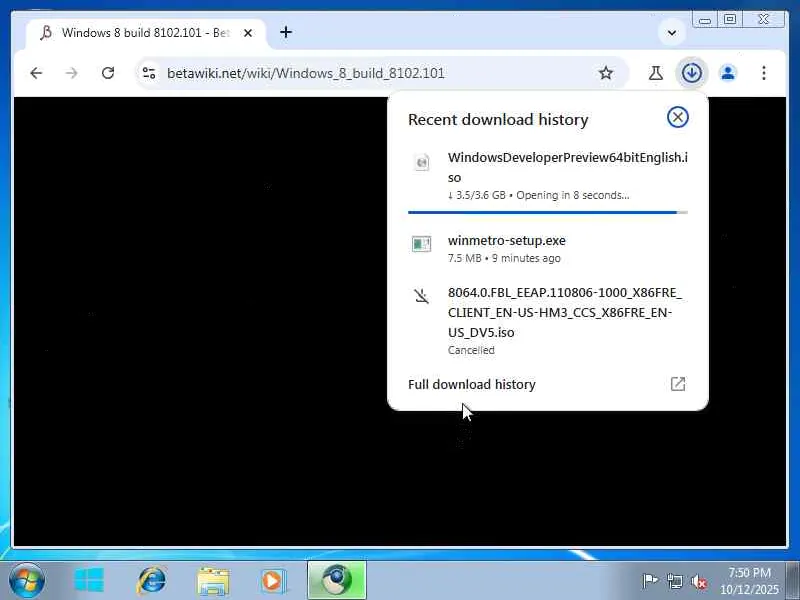Click the forward navigation arrow
Image resolution: width=800 pixels, height=600 pixels.
coord(71,73)
